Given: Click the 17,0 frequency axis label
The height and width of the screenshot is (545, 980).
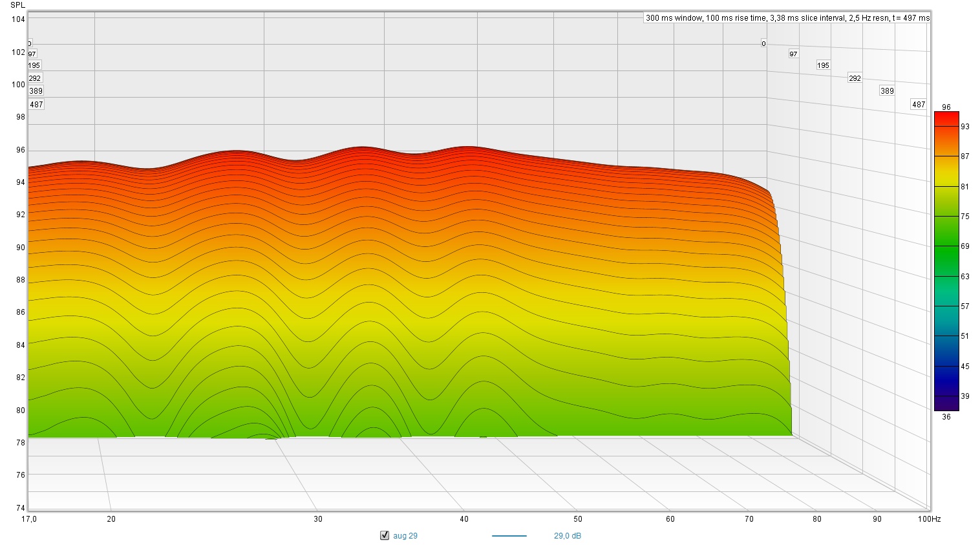Looking at the screenshot, I should tap(29, 519).
